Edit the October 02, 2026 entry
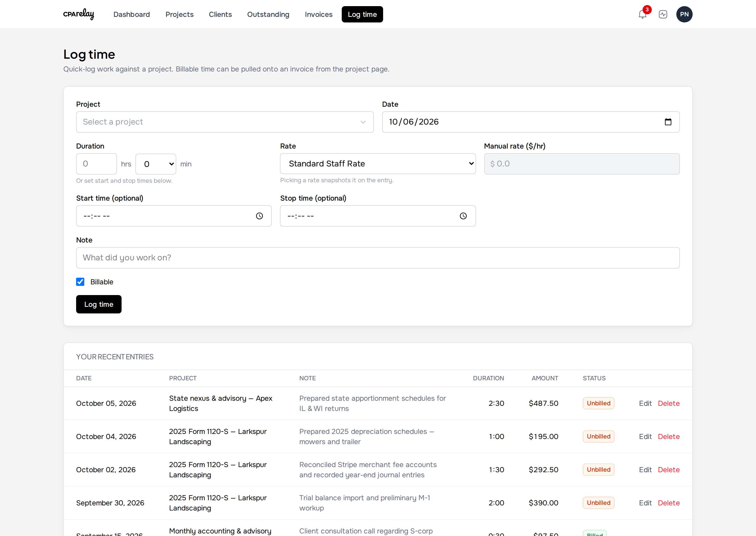Screen dimensions: 756x536 point(645,470)
